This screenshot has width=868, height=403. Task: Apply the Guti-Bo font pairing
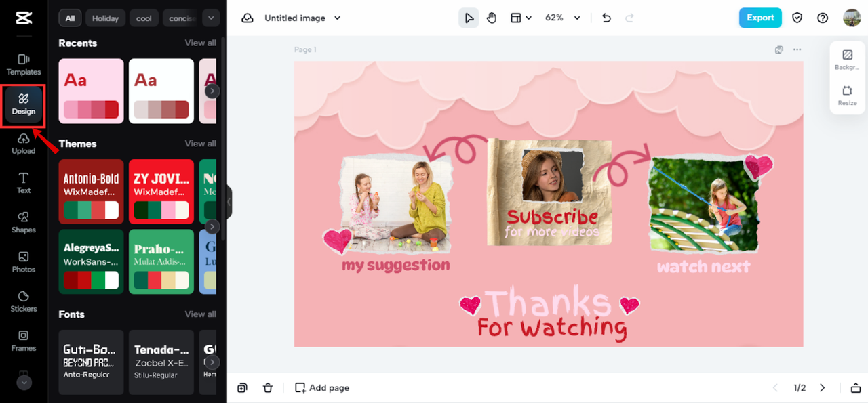92,362
